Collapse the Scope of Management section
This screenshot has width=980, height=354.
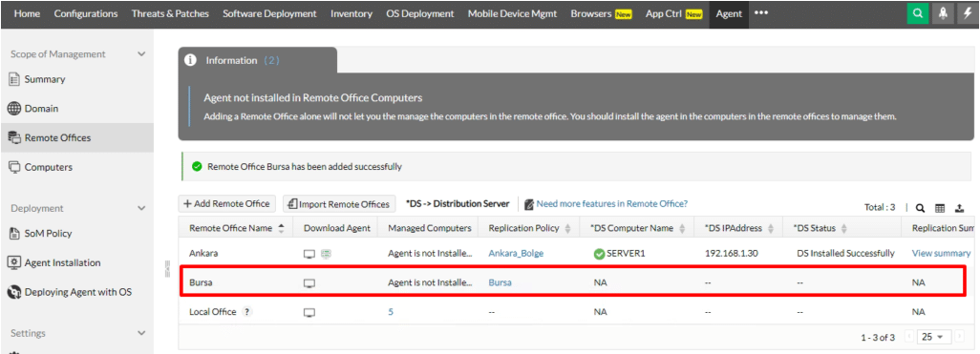(x=141, y=54)
